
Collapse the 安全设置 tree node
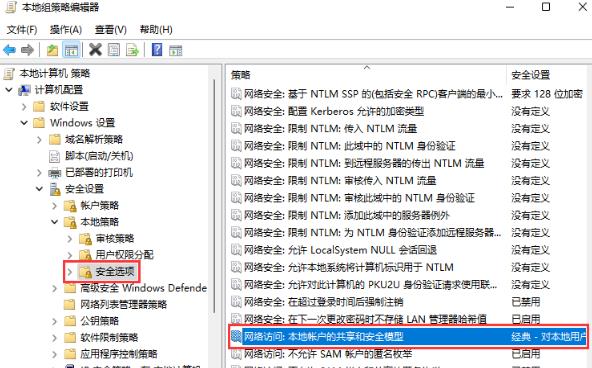(39, 189)
